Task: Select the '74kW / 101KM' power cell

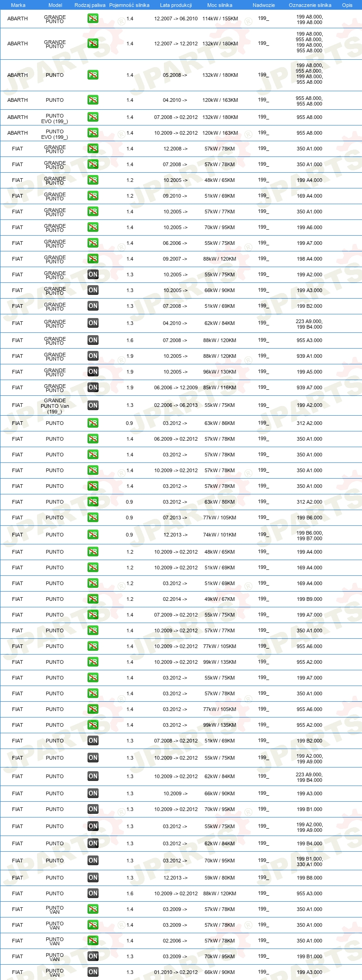Action: point(220,535)
